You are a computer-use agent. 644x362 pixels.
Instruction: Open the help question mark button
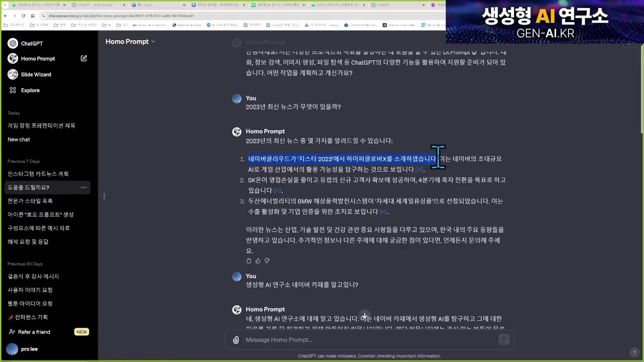634,352
